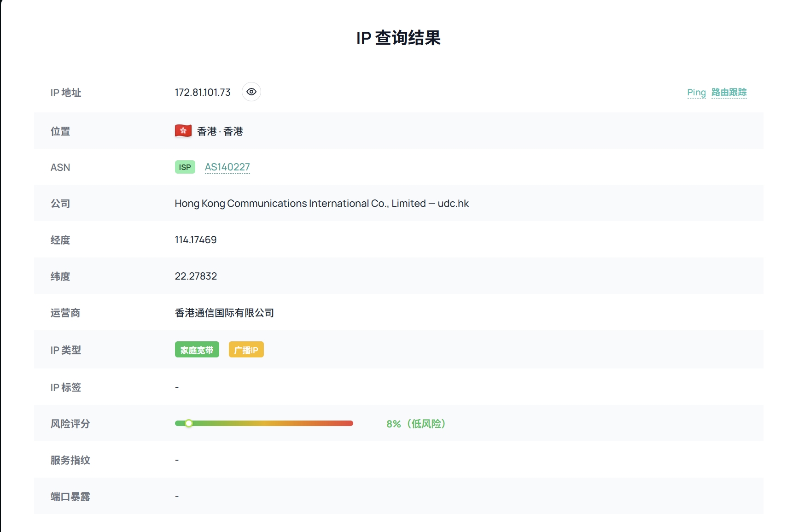Click the company name ending in udc.hk
793x532 pixels.
pos(321,204)
